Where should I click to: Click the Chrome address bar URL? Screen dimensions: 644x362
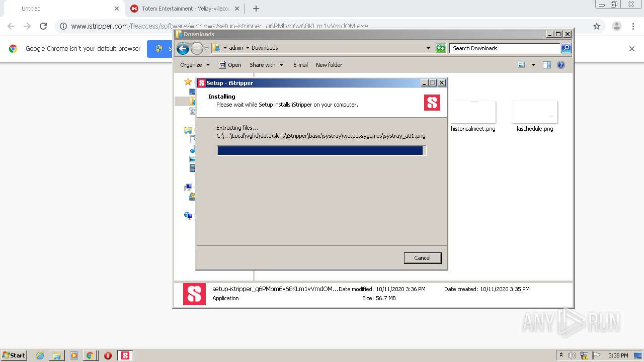coord(219,26)
